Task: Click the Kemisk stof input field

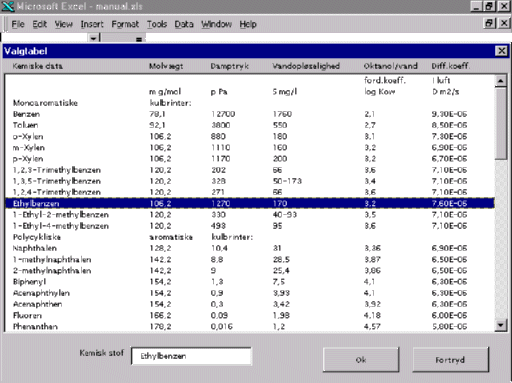Action: (x=191, y=356)
